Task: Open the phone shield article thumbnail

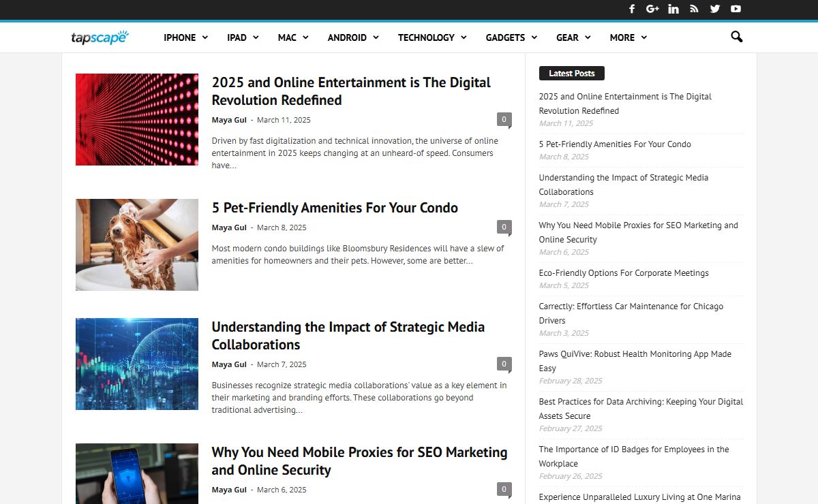Action: click(137, 473)
